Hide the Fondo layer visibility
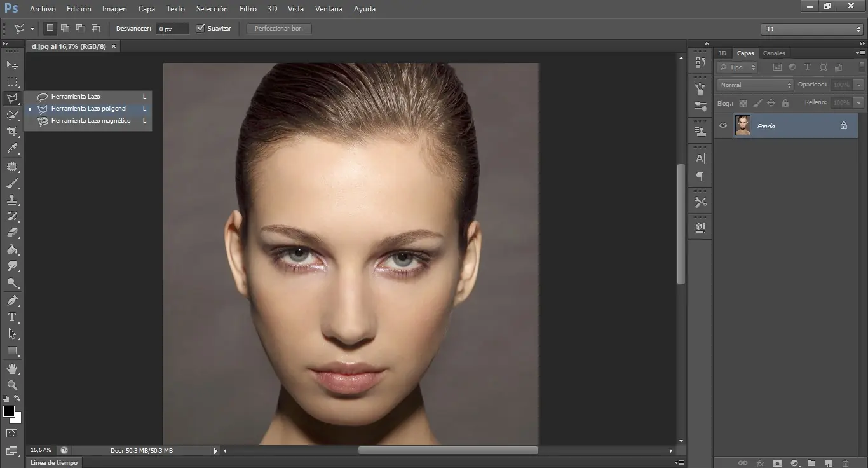The height and width of the screenshot is (468, 868). [x=722, y=126]
